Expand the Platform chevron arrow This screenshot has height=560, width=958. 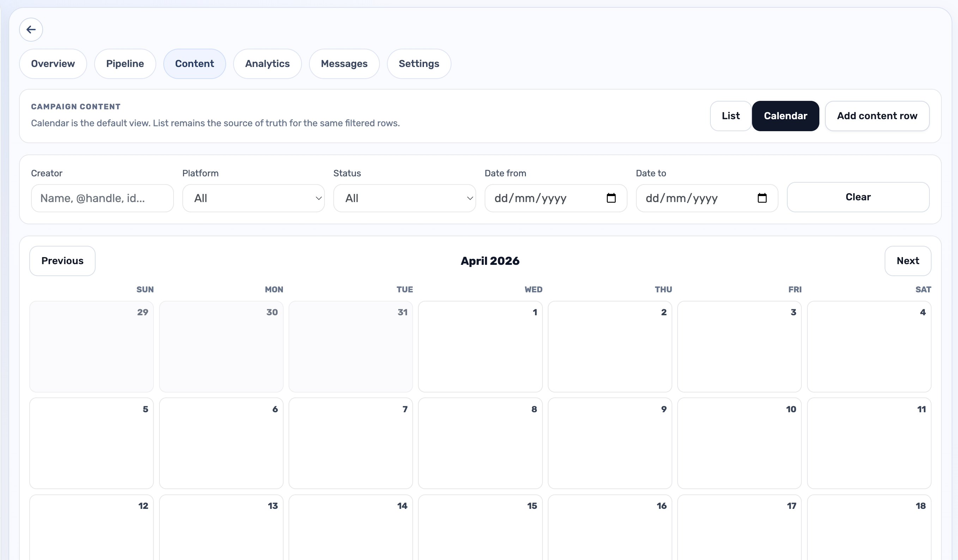click(x=318, y=199)
